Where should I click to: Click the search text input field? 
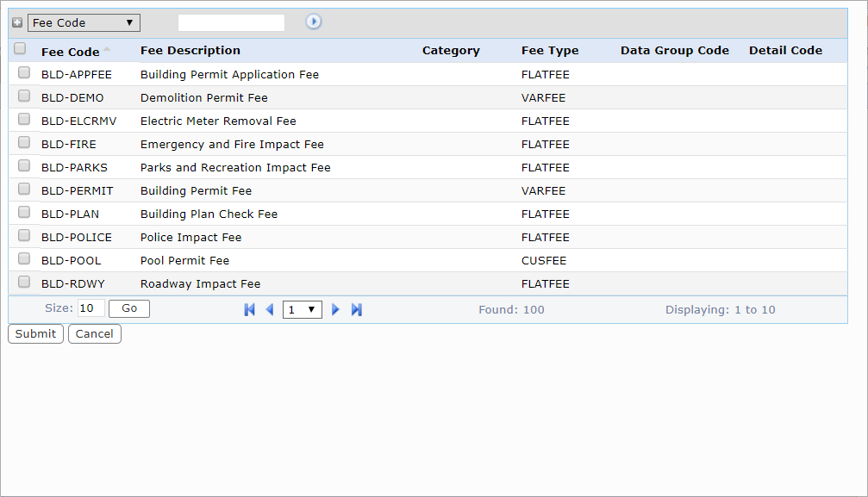(x=231, y=22)
